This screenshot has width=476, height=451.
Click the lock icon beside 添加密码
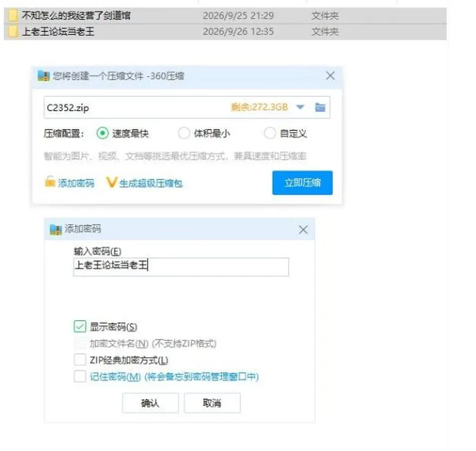point(50,182)
